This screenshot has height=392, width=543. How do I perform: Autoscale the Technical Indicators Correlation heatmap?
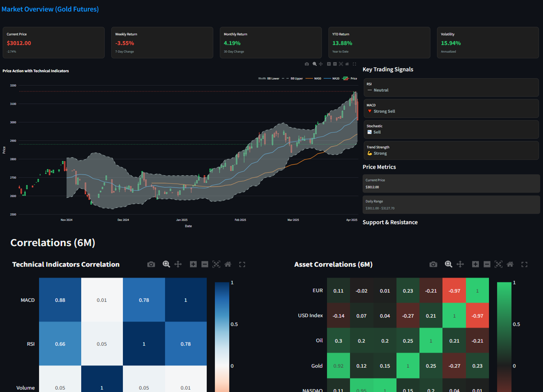click(216, 264)
